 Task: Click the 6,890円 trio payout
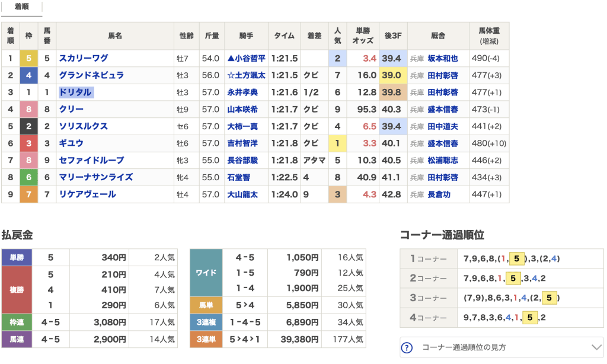302,322
